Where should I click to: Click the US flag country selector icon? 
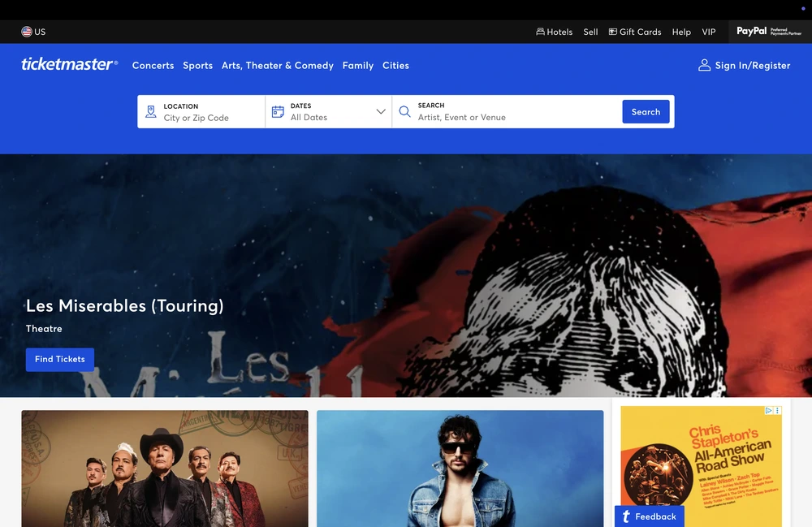(26, 31)
